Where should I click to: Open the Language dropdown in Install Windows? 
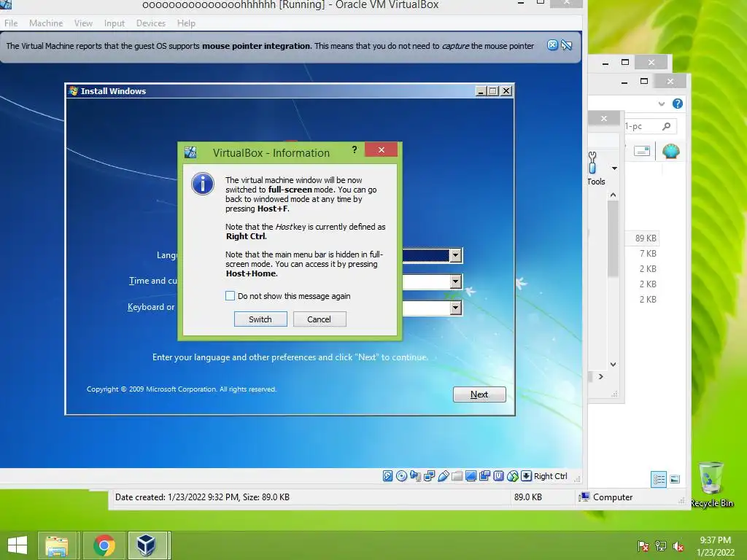tap(455, 255)
